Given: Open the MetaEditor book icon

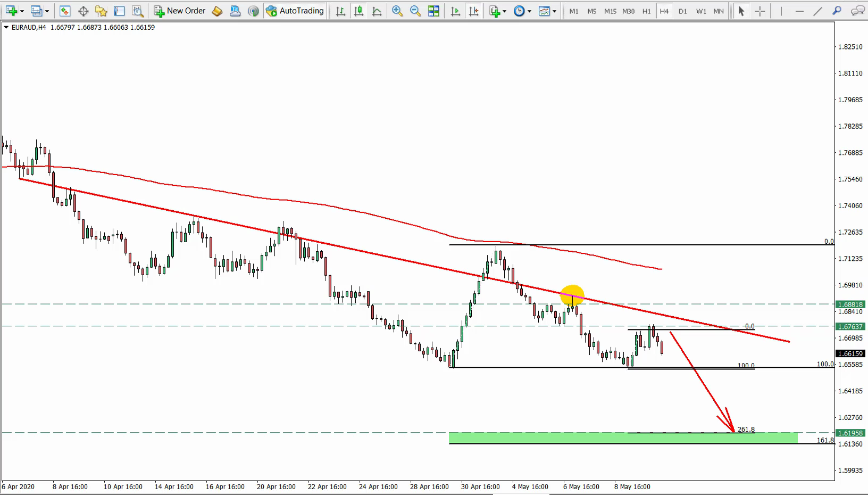Looking at the screenshot, I should point(217,11).
